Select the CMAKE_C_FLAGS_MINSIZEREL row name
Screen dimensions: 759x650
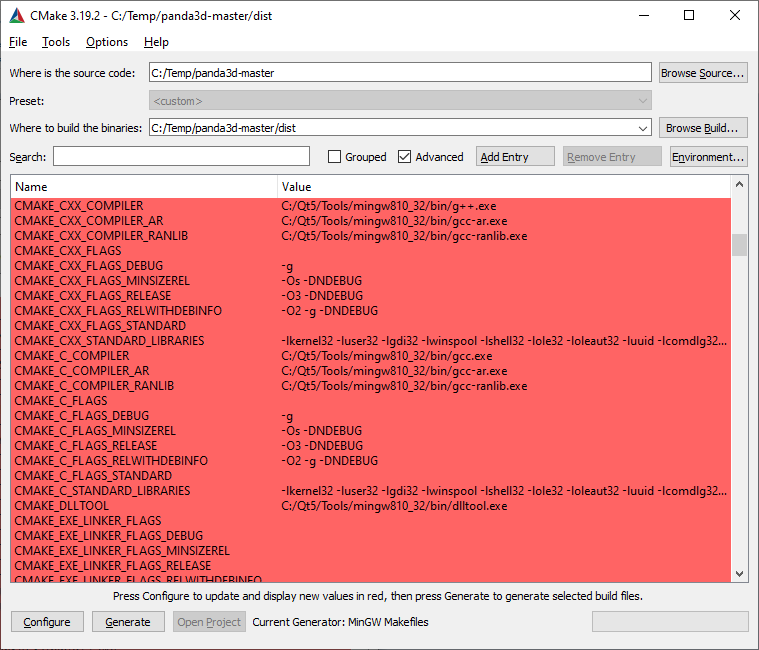pyautogui.click(x=95, y=431)
